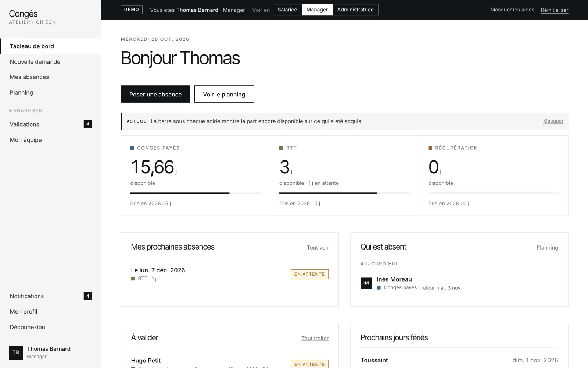This screenshot has width=588, height=368.
Task: Click the TB avatar in sidebar
Action: pos(16,353)
